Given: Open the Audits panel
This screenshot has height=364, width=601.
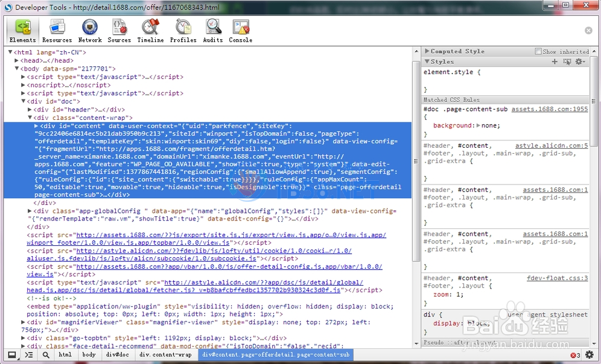Looking at the screenshot, I should tap(213, 31).
